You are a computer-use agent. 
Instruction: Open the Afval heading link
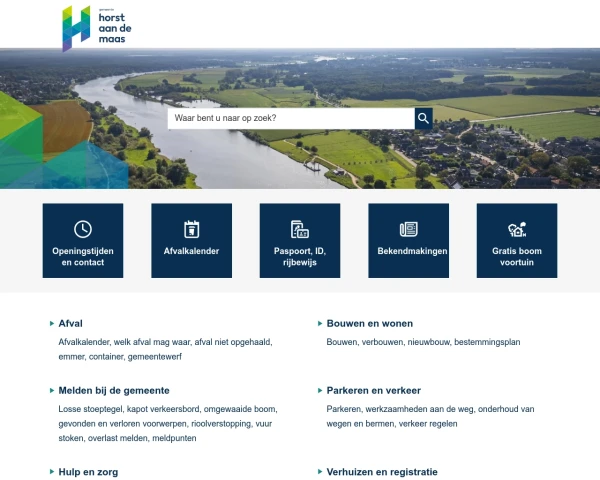coord(70,323)
